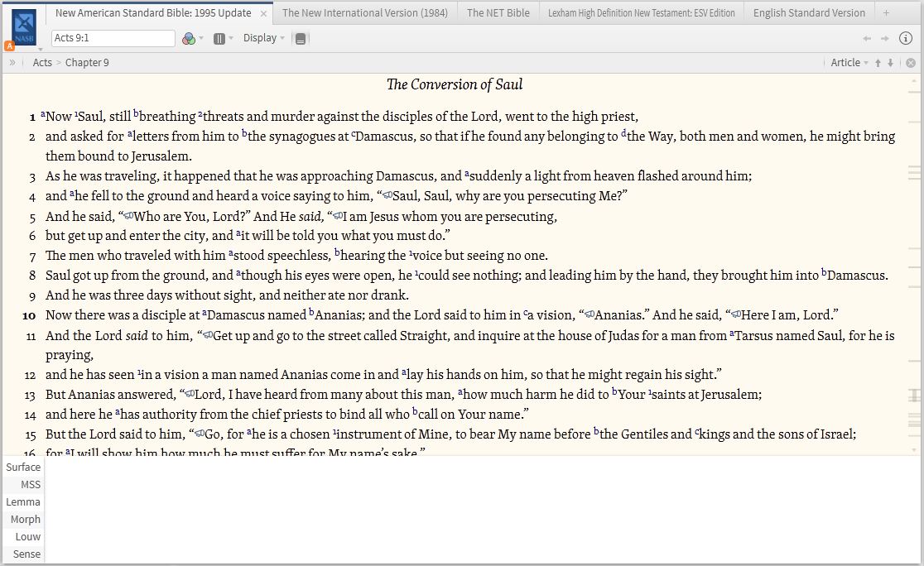Click the Acts breadcrumb link
Screen dimensions: 924x566
(x=42, y=62)
